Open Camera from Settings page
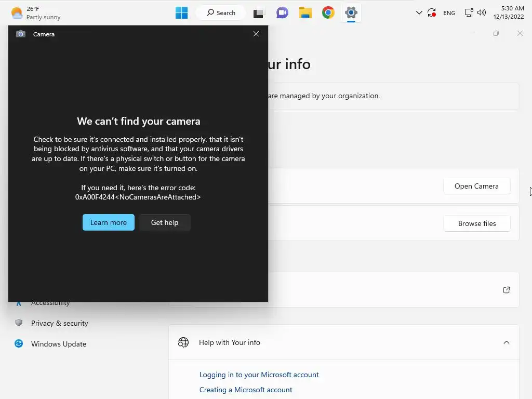This screenshot has height=399, width=532. [476, 186]
